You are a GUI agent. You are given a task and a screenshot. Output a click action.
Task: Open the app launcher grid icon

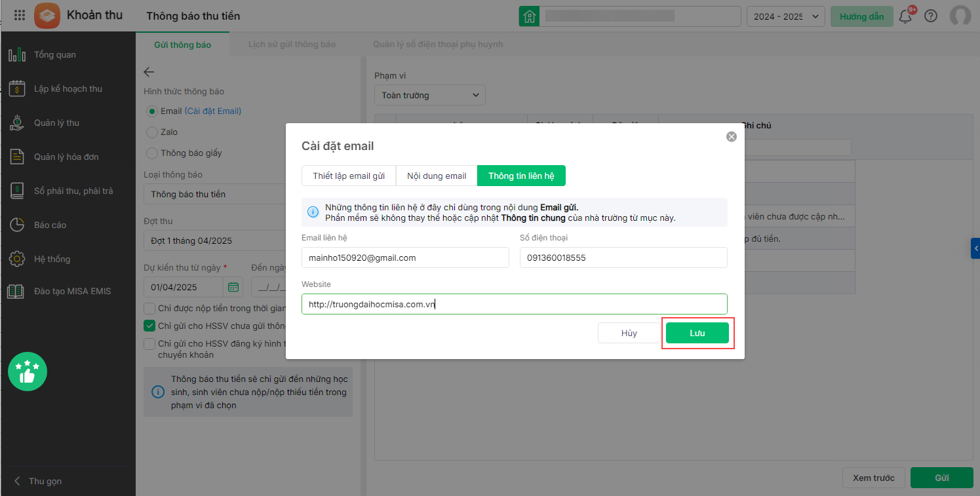pyautogui.click(x=20, y=16)
